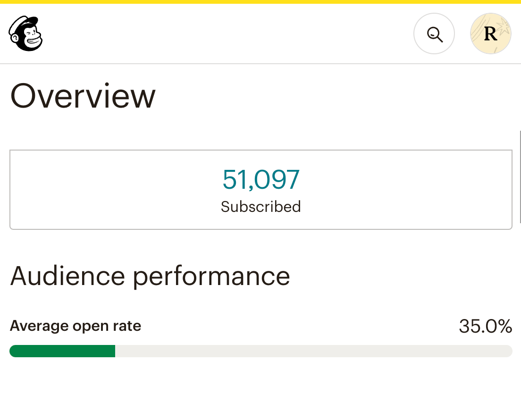Click the green filled open rate bar
Screen dimensions: 521x420
pyautogui.click(x=62, y=351)
